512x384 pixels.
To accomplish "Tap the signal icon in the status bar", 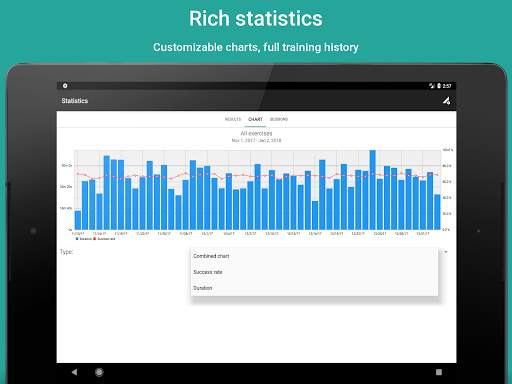I will tap(432, 86).
